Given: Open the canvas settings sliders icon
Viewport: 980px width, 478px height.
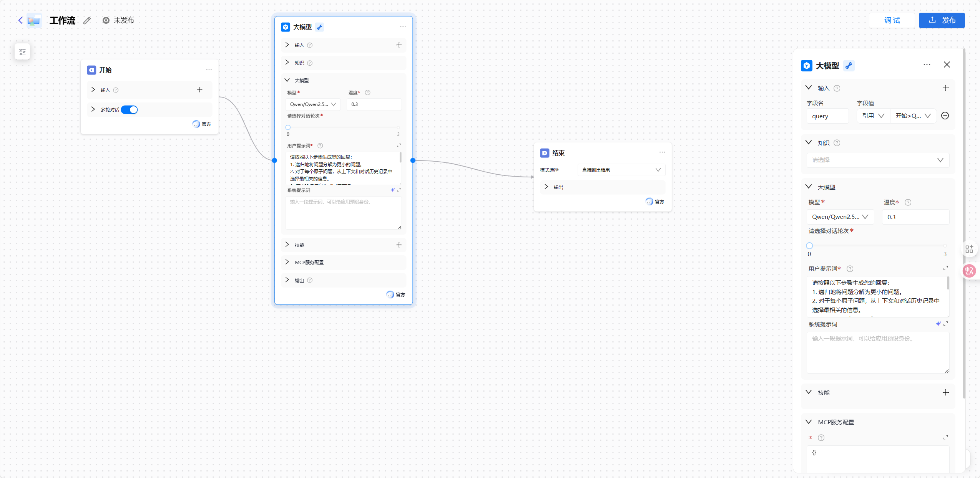Looking at the screenshot, I should (x=22, y=52).
